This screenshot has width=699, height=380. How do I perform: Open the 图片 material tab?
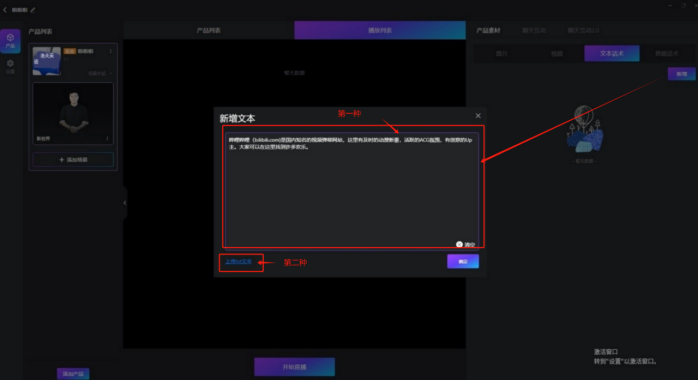502,54
